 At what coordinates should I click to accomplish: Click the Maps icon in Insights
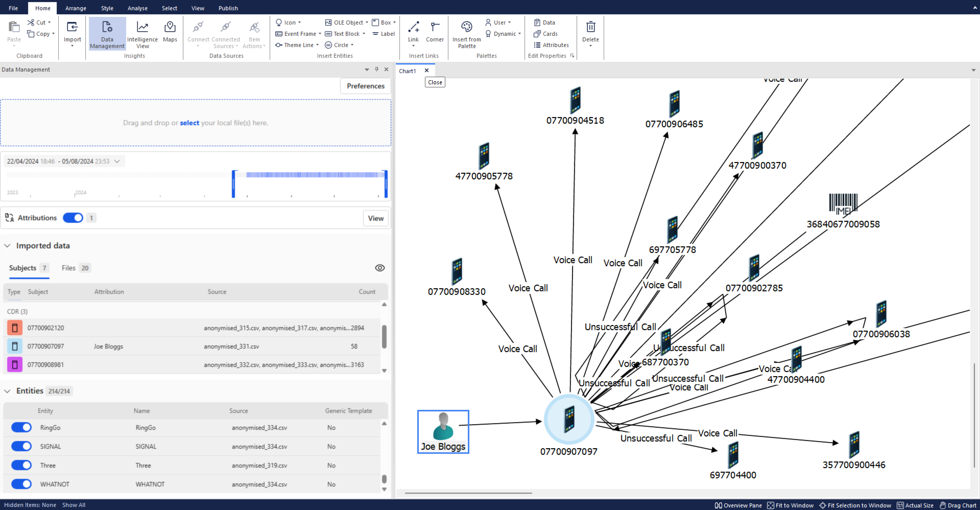(170, 32)
